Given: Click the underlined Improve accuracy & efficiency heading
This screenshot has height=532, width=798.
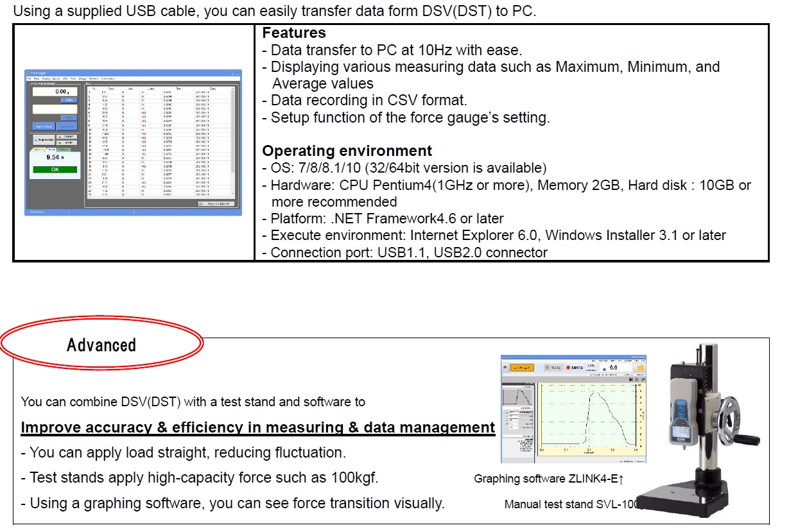Looking at the screenshot, I should pos(257,428).
